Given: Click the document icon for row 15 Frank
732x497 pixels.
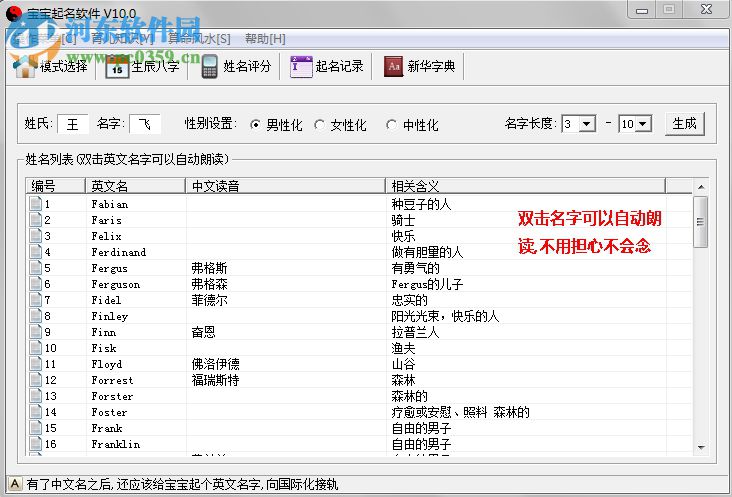Looking at the screenshot, I should pyautogui.click(x=35, y=428).
